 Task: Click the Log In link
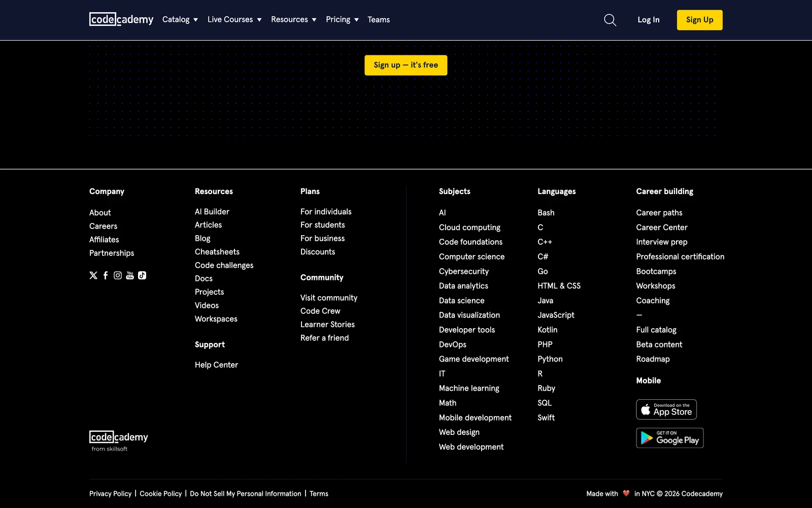point(649,20)
